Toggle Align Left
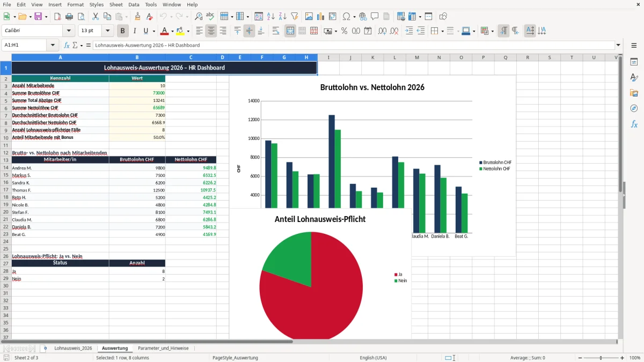Image resolution: width=644 pixels, height=362 pixels. (199, 31)
